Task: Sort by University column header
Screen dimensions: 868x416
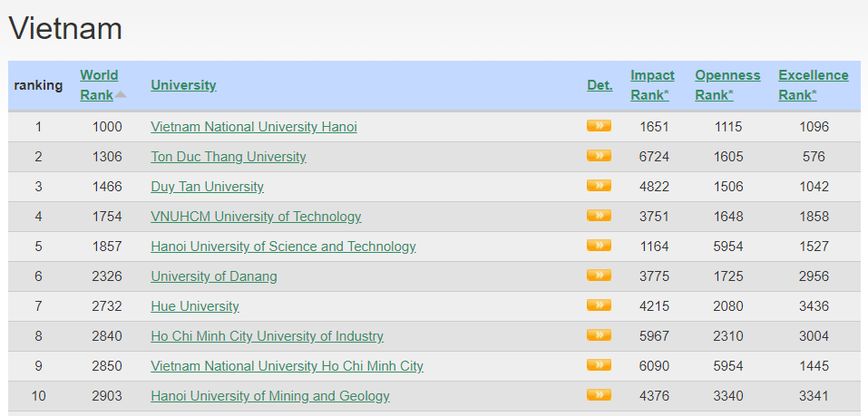Action: [183, 85]
